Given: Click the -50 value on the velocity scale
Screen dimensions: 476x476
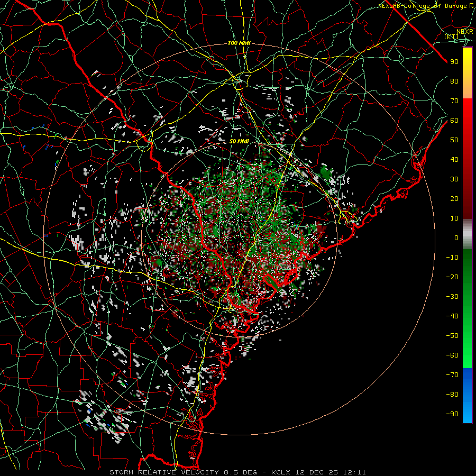Looking at the screenshot, I should pyautogui.click(x=452, y=336).
